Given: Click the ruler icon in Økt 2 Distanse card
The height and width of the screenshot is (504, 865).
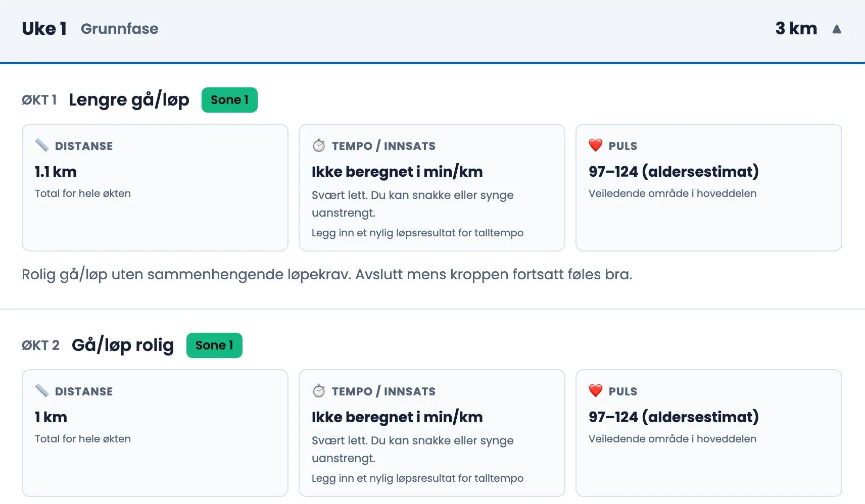Looking at the screenshot, I should click(42, 391).
